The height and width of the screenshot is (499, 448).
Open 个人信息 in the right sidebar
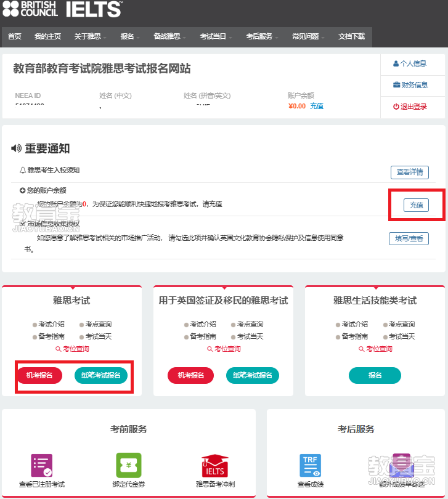[410, 63]
